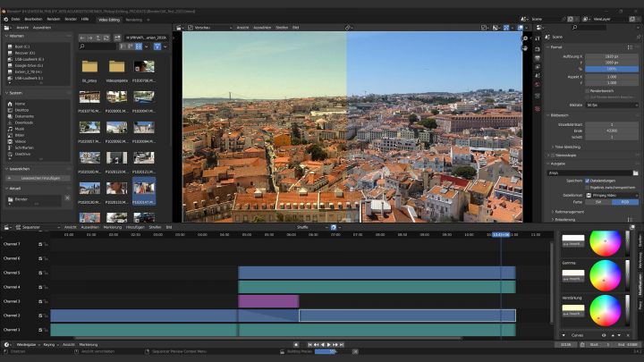This screenshot has width=644, height=362.
Task: Open the Tool properties tab icon
Action: pyautogui.click(x=538, y=38)
